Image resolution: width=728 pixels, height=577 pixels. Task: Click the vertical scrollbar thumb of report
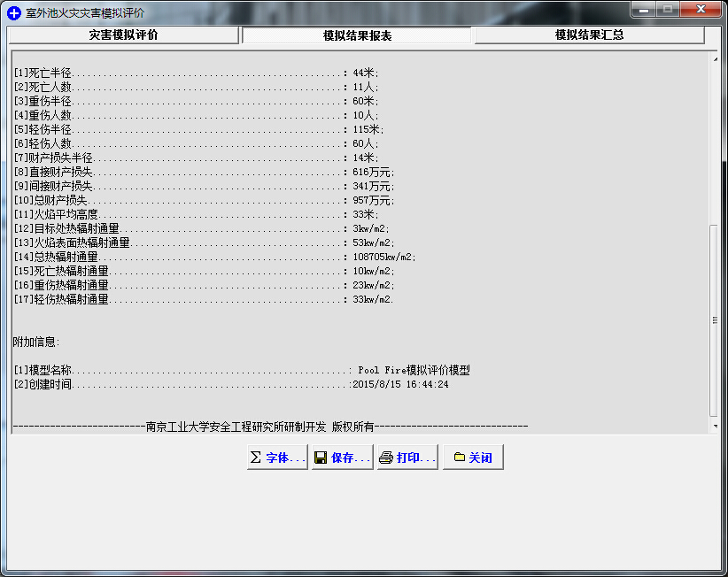[x=715, y=320]
